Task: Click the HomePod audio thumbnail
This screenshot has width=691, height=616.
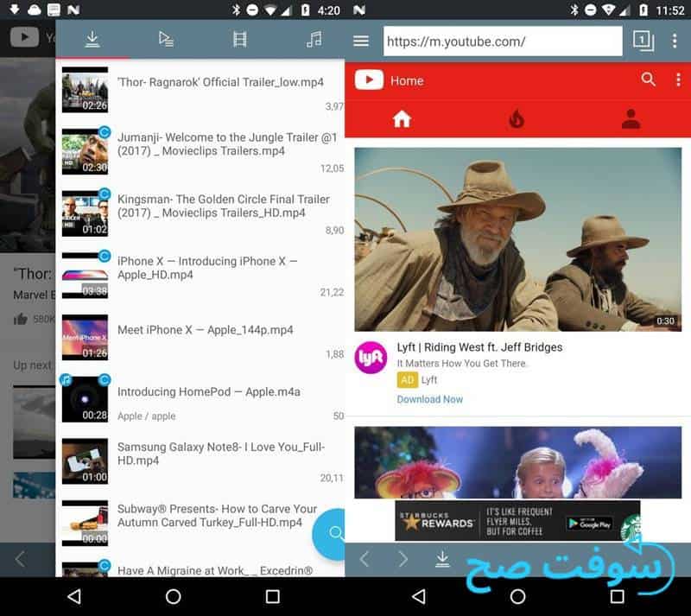Action: 85,399
